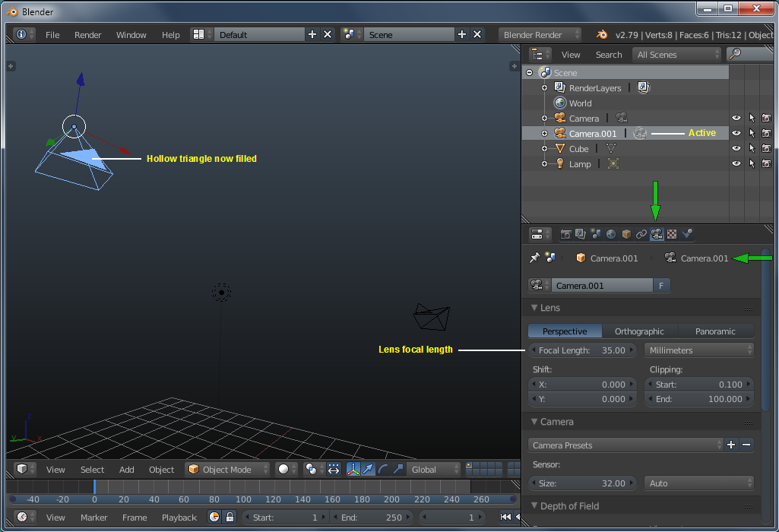Click the pin icon in properties context
This screenshot has width=779, height=532.
click(534, 258)
